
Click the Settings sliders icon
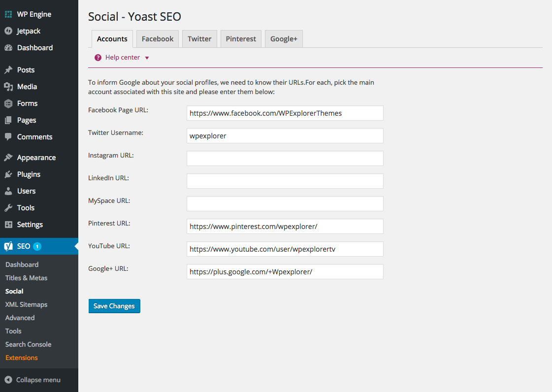[8, 225]
